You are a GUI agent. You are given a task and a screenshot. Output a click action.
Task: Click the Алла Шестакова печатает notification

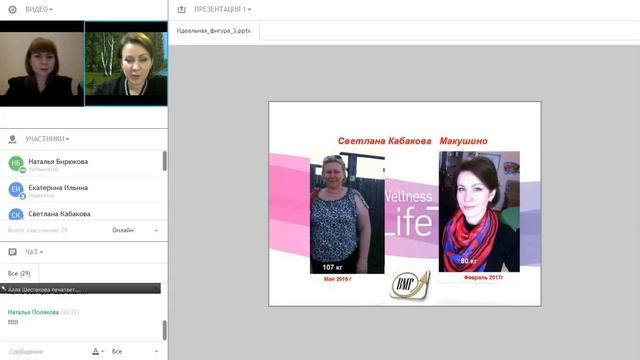(x=80, y=289)
